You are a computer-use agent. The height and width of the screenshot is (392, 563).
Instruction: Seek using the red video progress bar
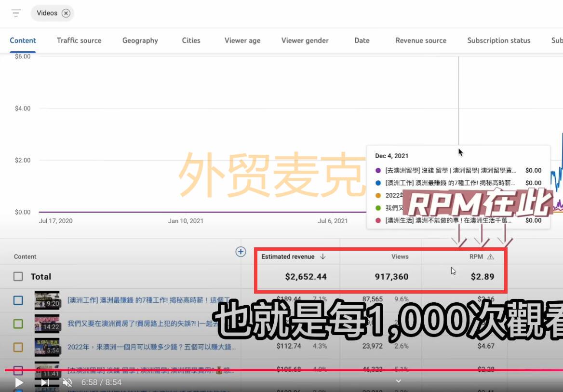283,370
